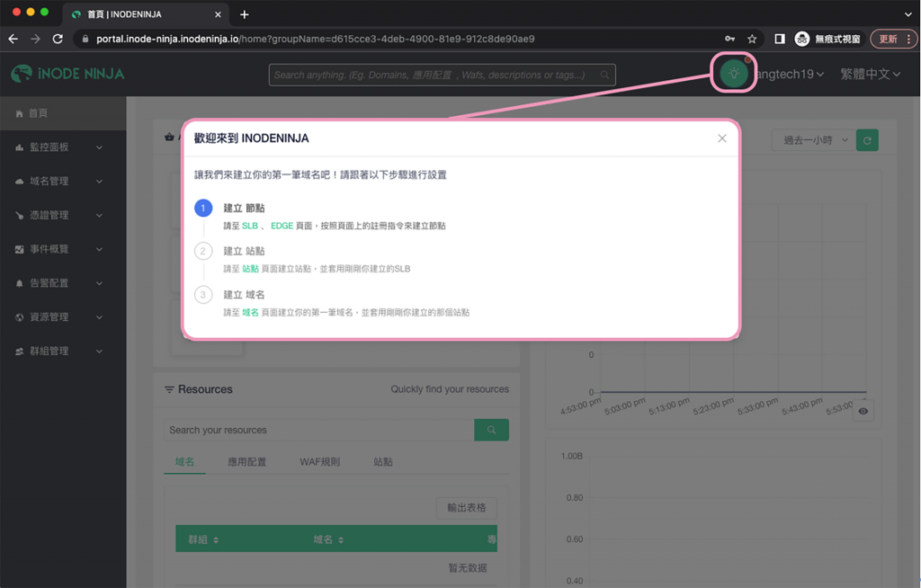Viewport: 921px width, 588px height.
Task: Click the 群組管理 users icon
Action: [x=19, y=352]
